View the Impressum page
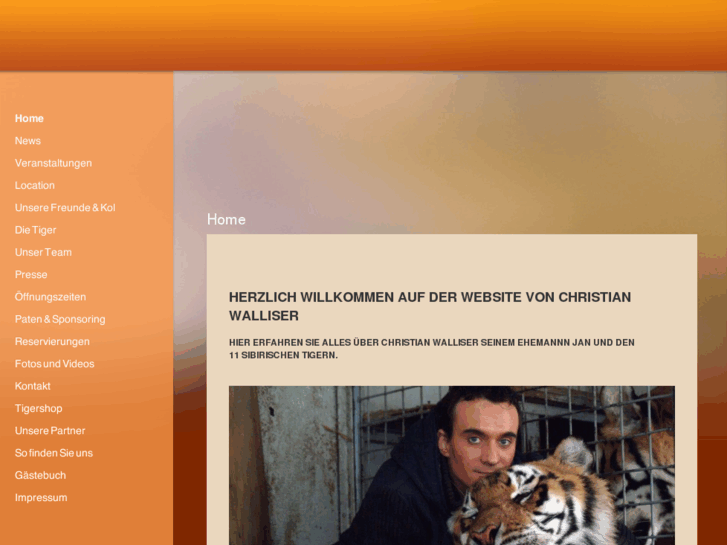 [x=41, y=497]
